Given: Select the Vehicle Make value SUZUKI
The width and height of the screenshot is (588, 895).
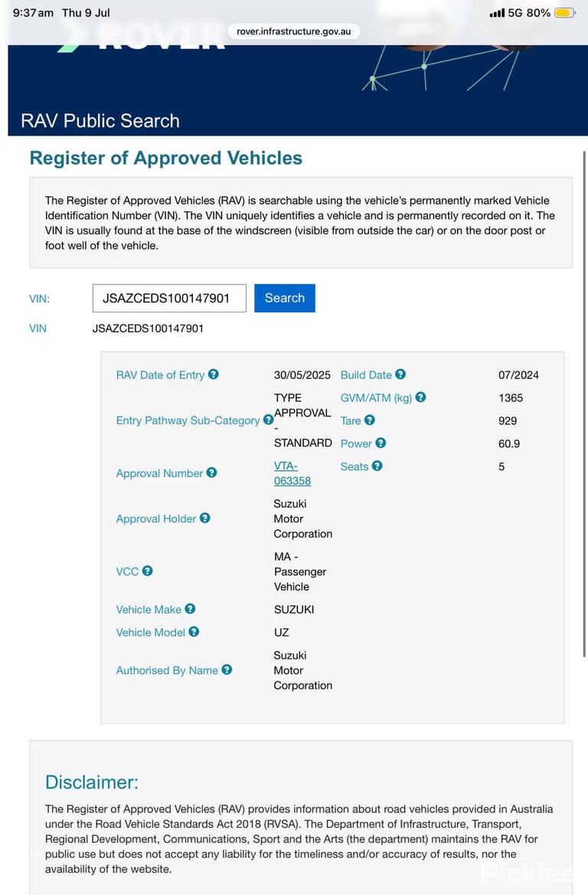Looking at the screenshot, I should pyautogui.click(x=294, y=609).
